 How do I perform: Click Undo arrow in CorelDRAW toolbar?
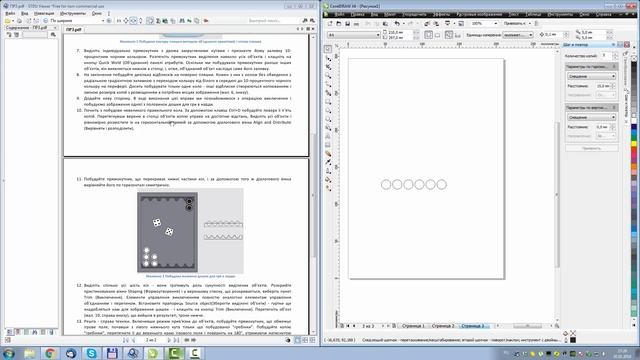(397, 24)
